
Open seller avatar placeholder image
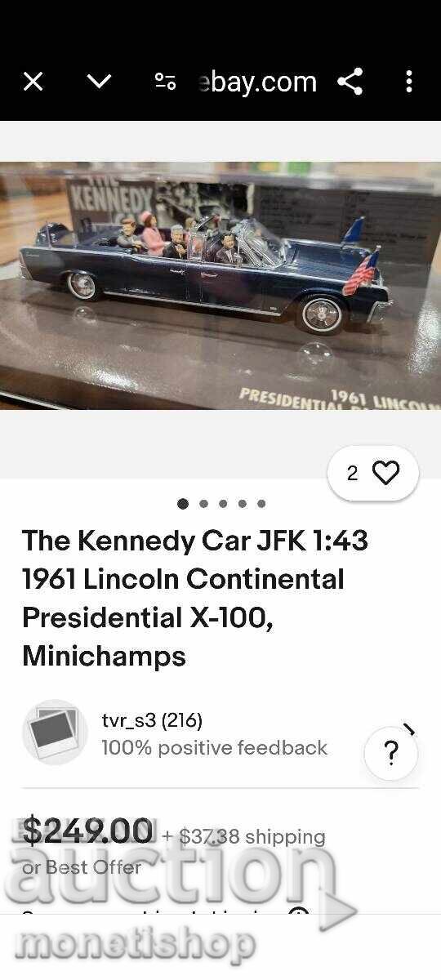55,732
